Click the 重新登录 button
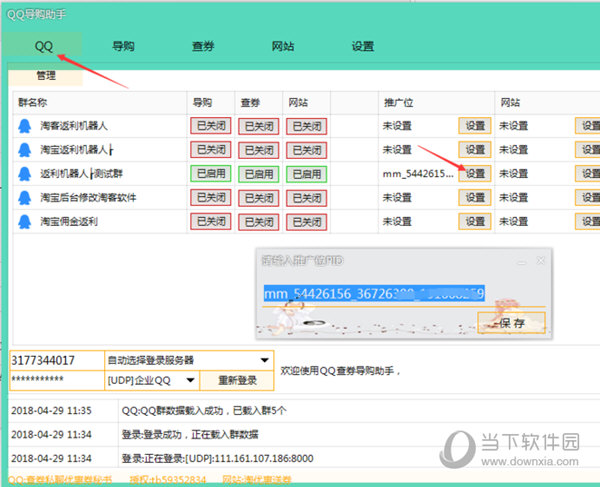600x487 pixels. [x=237, y=380]
